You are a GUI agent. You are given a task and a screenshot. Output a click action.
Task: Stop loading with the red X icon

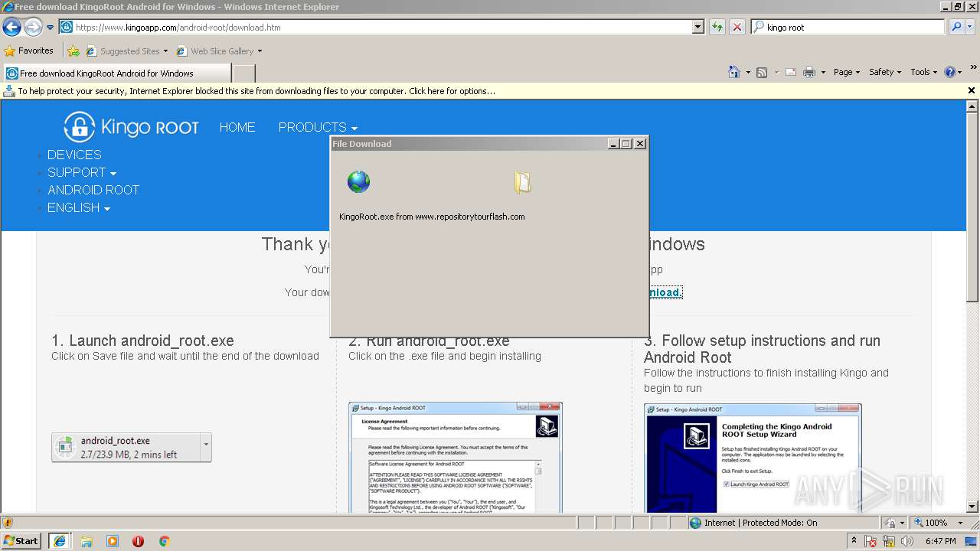click(737, 28)
